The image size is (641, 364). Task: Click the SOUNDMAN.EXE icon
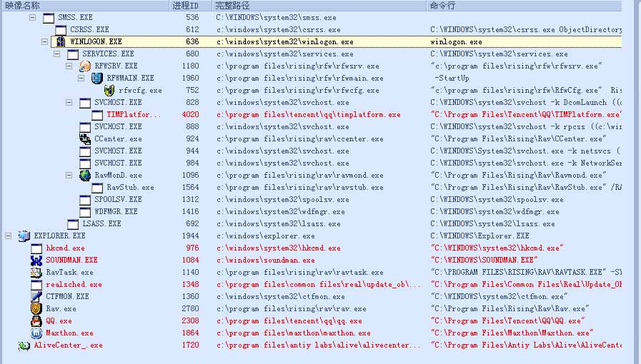tap(36, 260)
